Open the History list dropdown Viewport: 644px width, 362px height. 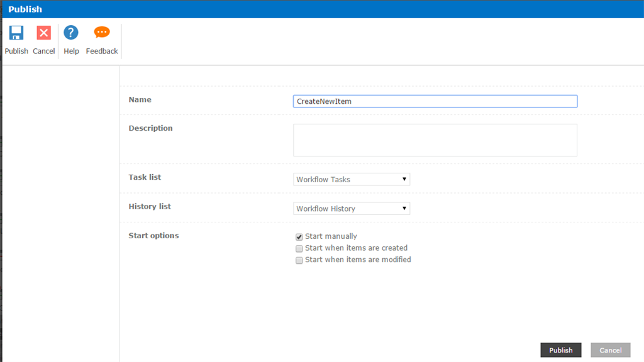pyautogui.click(x=351, y=209)
